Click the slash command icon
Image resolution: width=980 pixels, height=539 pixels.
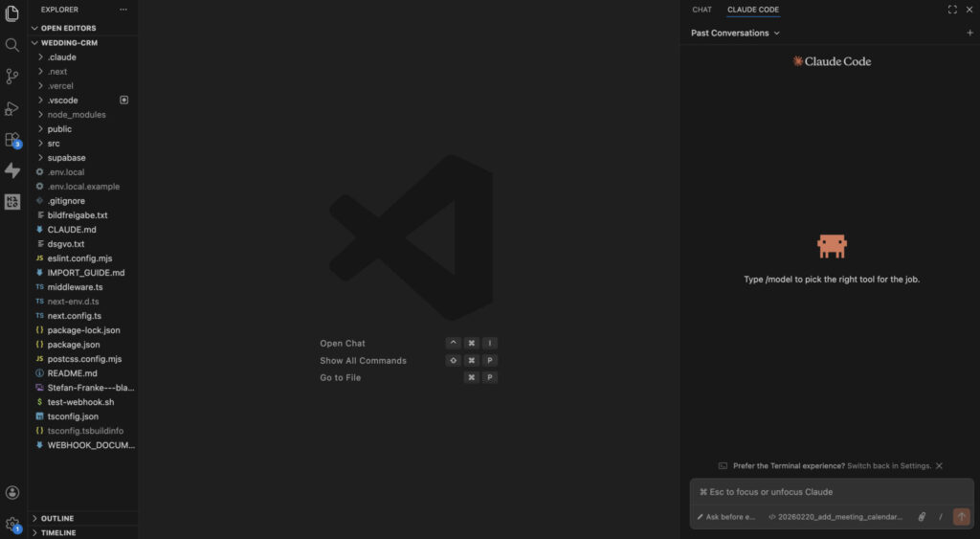click(940, 517)
